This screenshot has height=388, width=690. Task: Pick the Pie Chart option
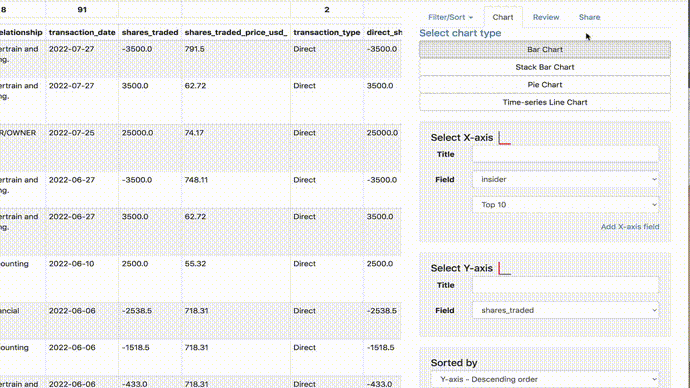(545, 84)
